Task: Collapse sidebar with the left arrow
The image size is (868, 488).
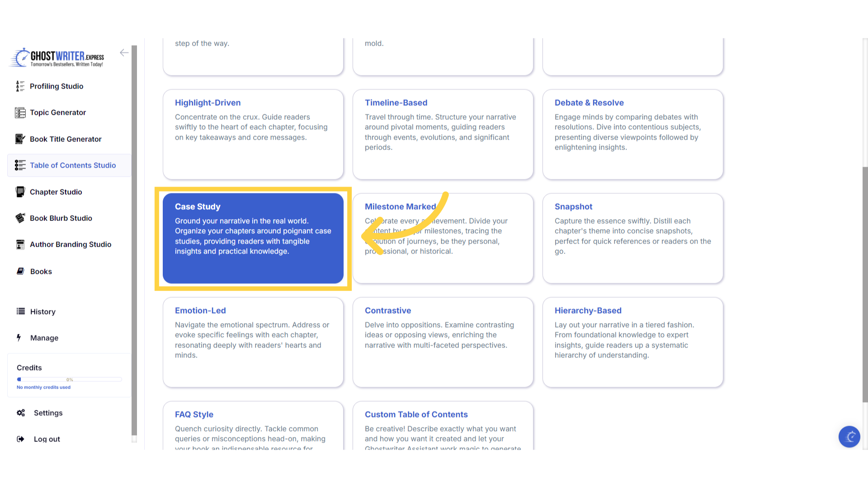Action: [124, 53]
